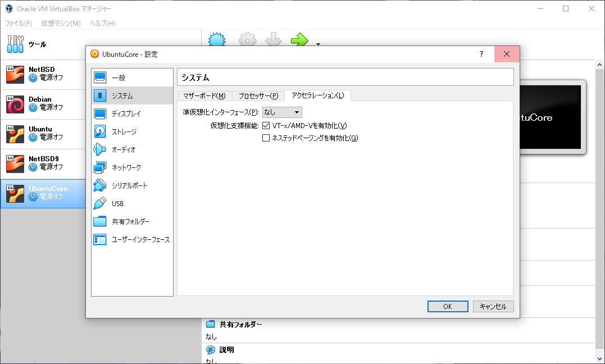Click the システム page title text
Screen dimensions: 605x364
(195, 78)
